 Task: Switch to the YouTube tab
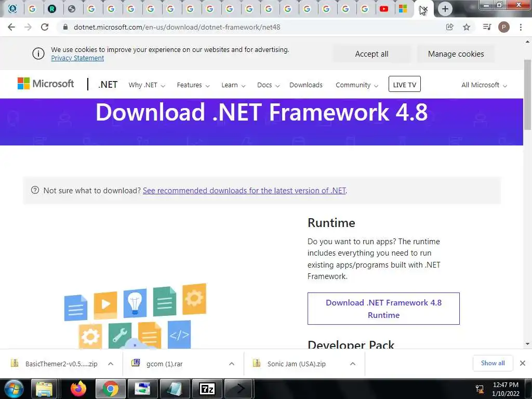click(x=384, y=9)
